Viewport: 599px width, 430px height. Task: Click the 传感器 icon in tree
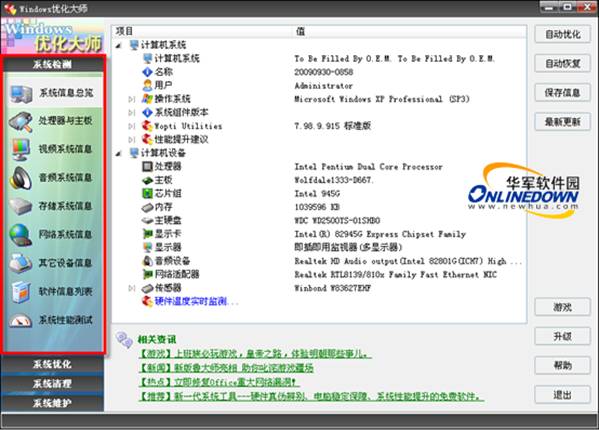click(147, 288)
